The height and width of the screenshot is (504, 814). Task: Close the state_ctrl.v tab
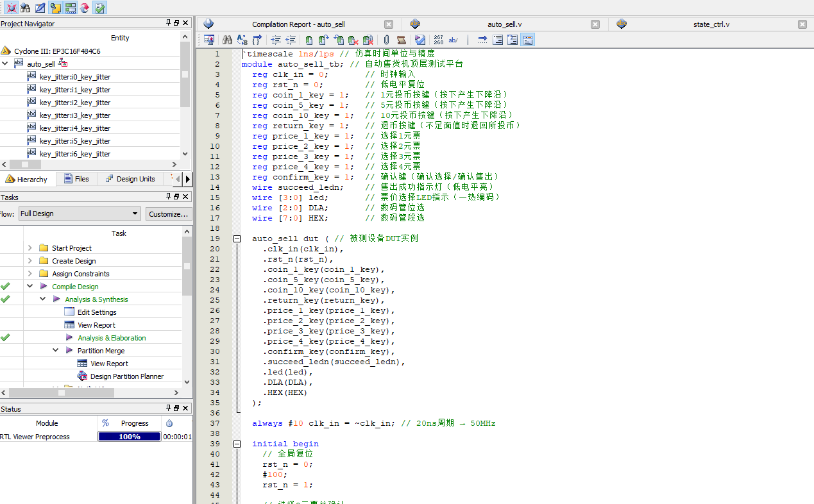pyautogui.click(x=802, y=24)
